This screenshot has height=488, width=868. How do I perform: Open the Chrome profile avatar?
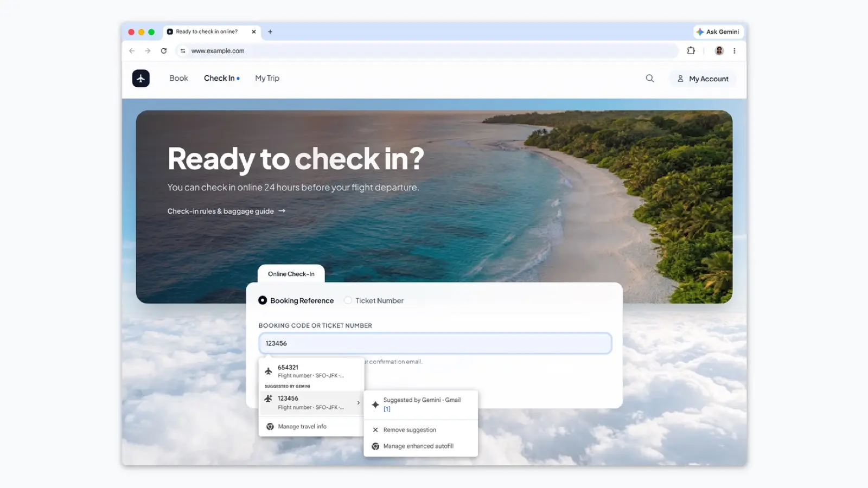click(x=719, y=50)
